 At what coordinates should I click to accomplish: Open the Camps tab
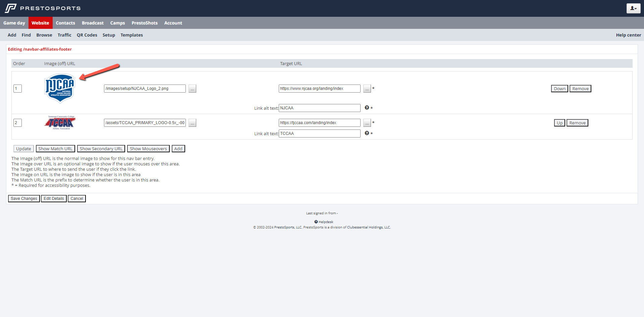pyautogui.click(x=117, y=23)
